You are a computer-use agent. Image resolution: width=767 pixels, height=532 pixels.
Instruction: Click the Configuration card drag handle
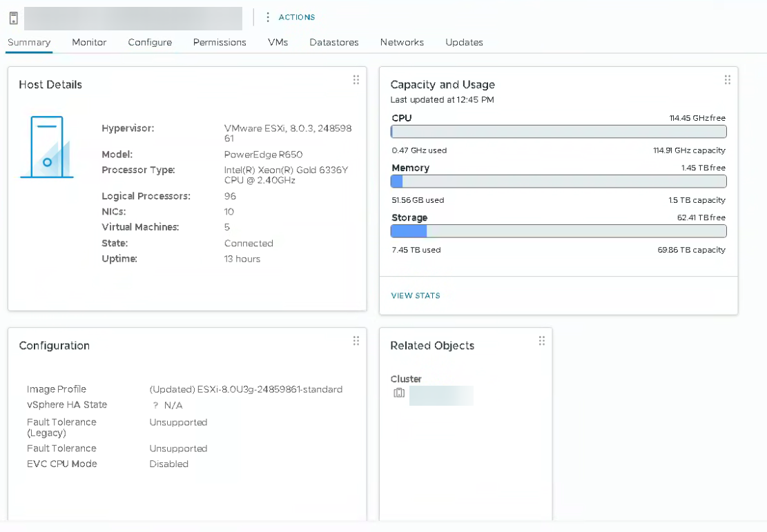[x=356, y=341]
